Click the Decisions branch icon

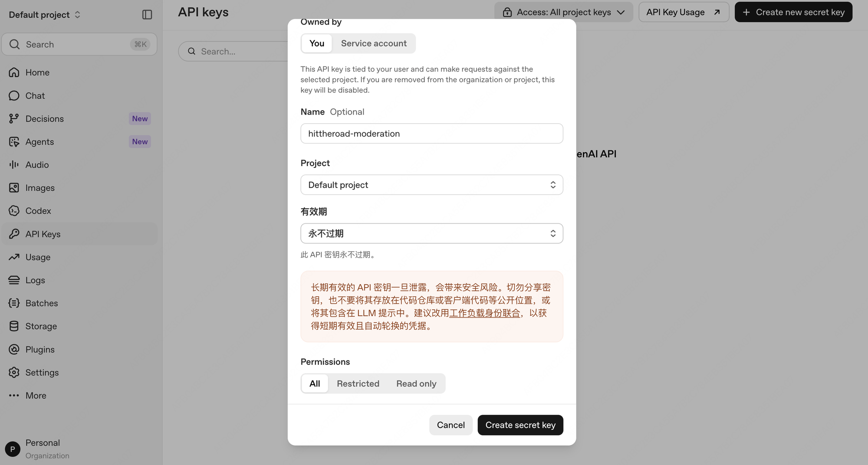coord(14,118)
